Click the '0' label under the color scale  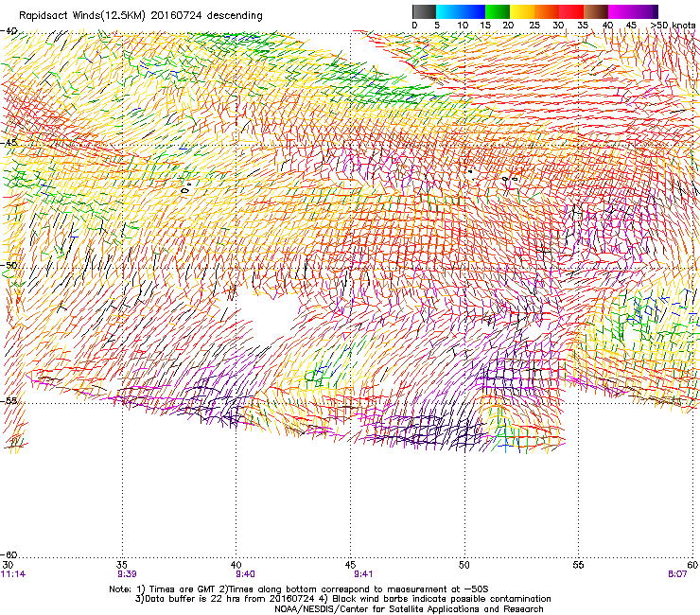pyautogui.click(x=414, y=26)
